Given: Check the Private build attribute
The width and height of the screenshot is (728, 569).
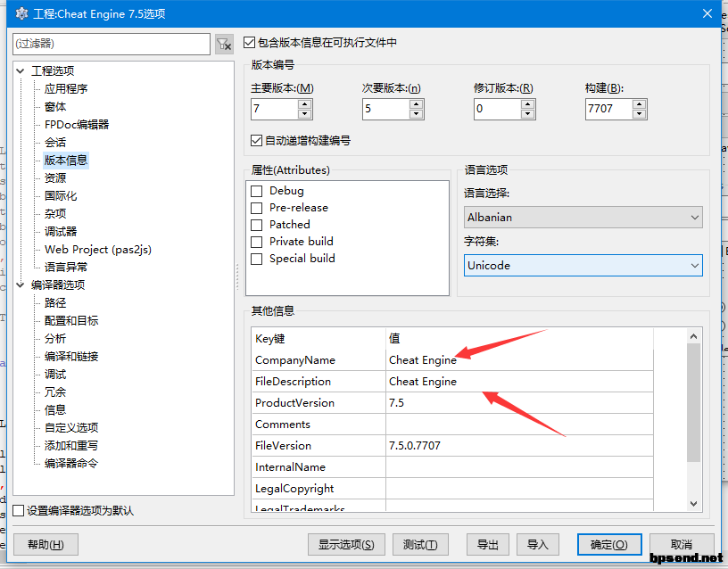Looking at the screenshot, I should [256, 242].
